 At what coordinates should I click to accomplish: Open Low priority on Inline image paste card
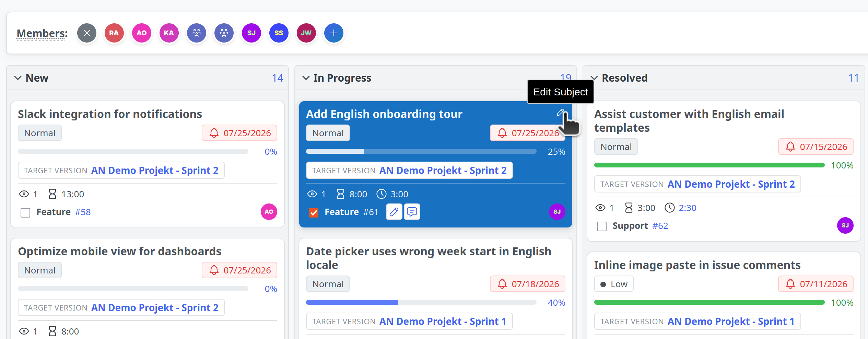pyautogui.click(x=614, y=284)
